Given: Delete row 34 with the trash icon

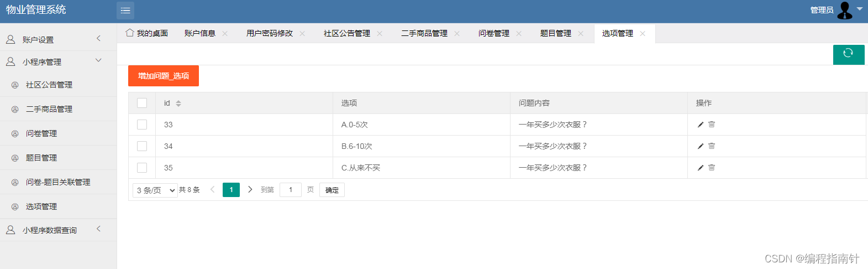Looking at the screenshot, I should [712, 146].
